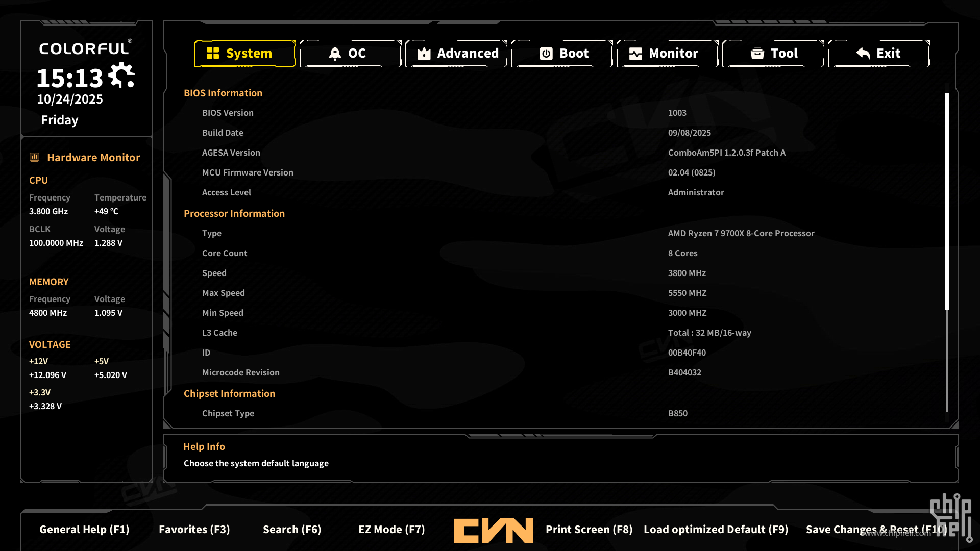Click the Exit tab return-arrow icon
Viewport: 980px width, 551px height.
[863, 54]
